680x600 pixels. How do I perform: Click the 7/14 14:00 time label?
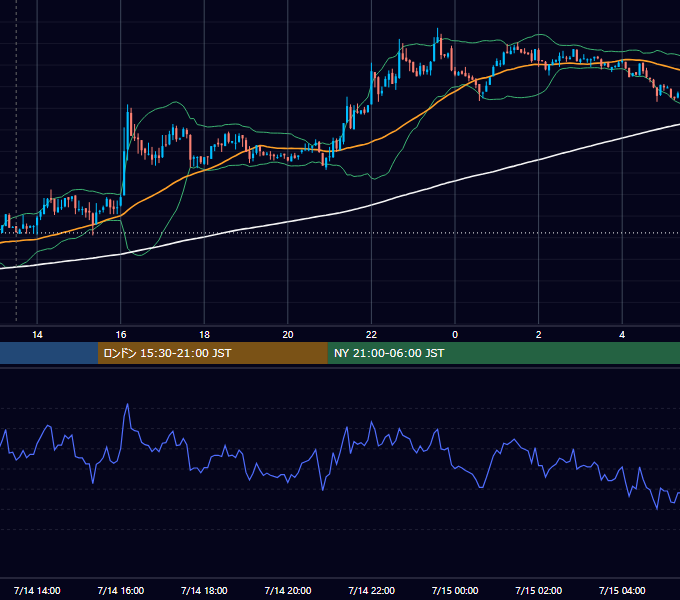tap(37, 590)
